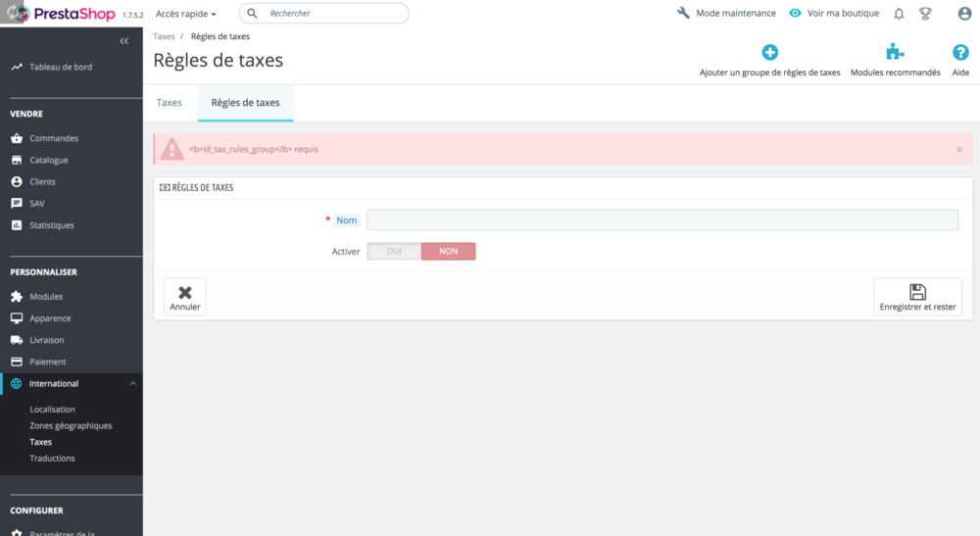
Task: Open Traductions submenu item
Action: 53,458
